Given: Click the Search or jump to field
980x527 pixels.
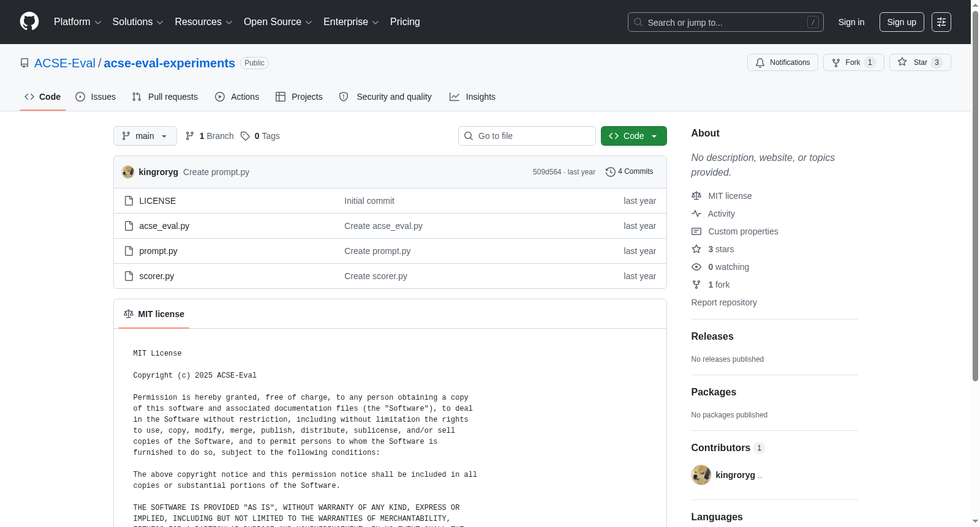Looking at the screenshot, I should click(x=726, y=22).
